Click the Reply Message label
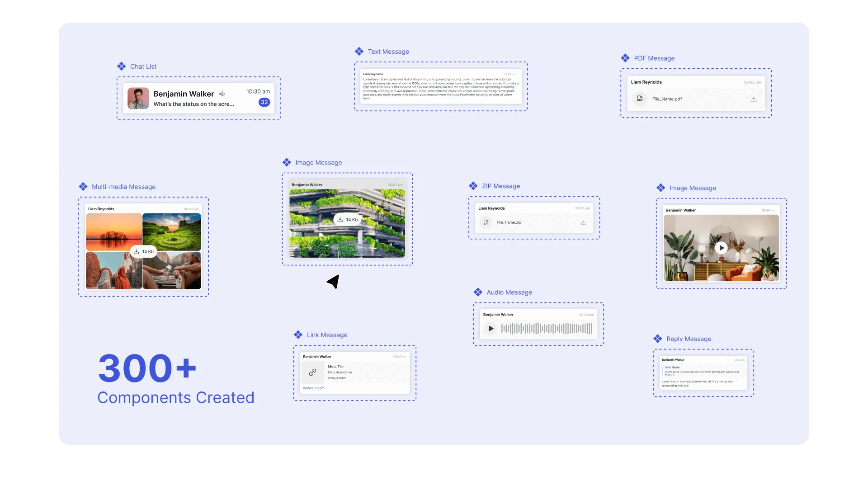 689,339
